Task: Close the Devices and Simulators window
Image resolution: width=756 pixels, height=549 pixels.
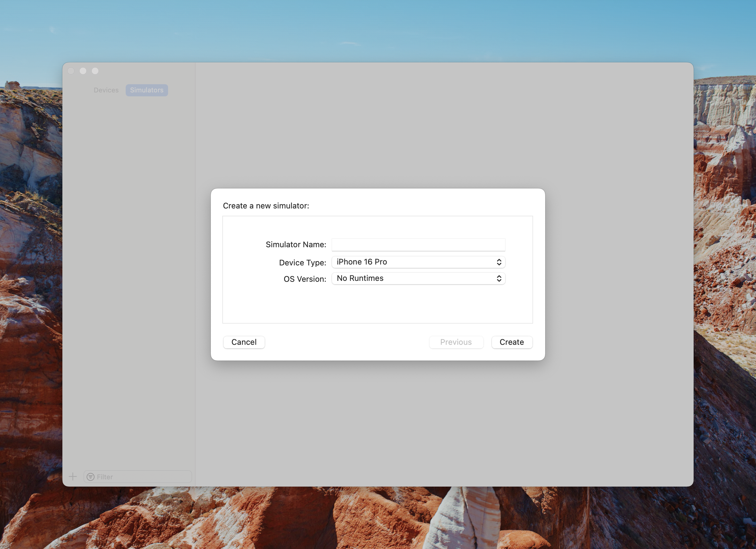Action: [x=71, y=71]
